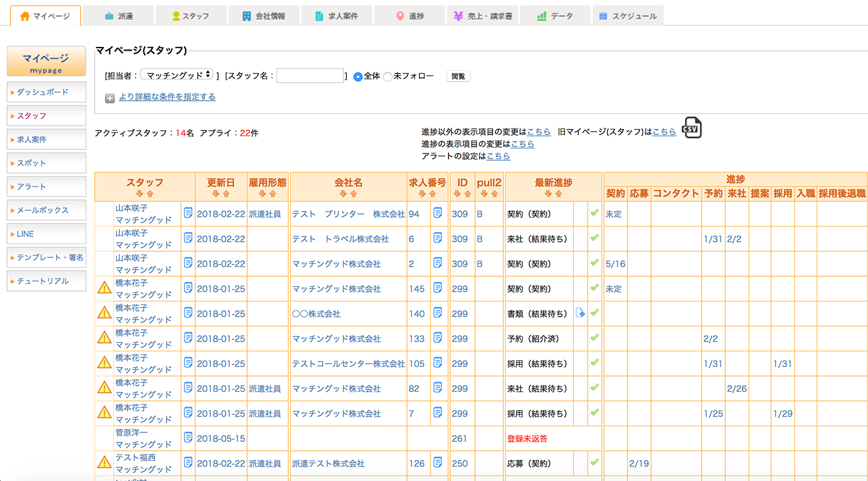
Task: Click the 閲覧 button
Action: [x=458, y=77]
